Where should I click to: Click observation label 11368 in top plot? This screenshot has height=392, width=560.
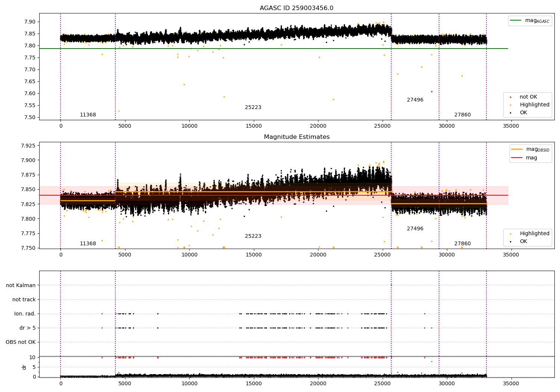coord(88,115)
